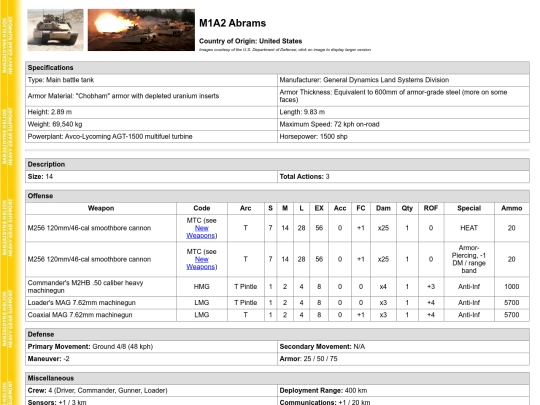The image size is (540, 405).
Task: Click the Total Actions: 3 cell
Action: (403, 177)
